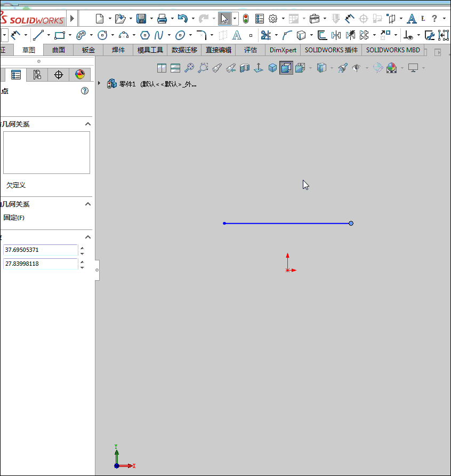Select the Ellipse sketch tool
The width and height of the screenshot is (451, 476).
coord(180,36)
